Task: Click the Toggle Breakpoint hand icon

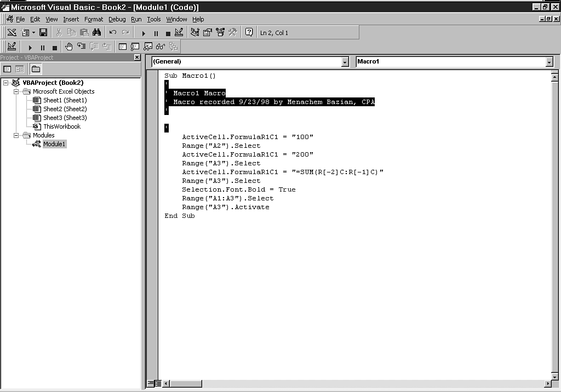Action: 68,47
